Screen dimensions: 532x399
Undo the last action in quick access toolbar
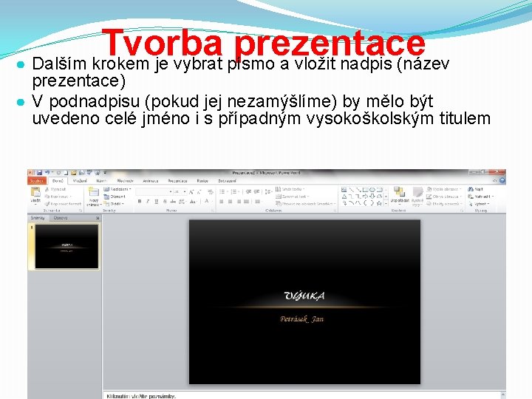tap(47, 173)
